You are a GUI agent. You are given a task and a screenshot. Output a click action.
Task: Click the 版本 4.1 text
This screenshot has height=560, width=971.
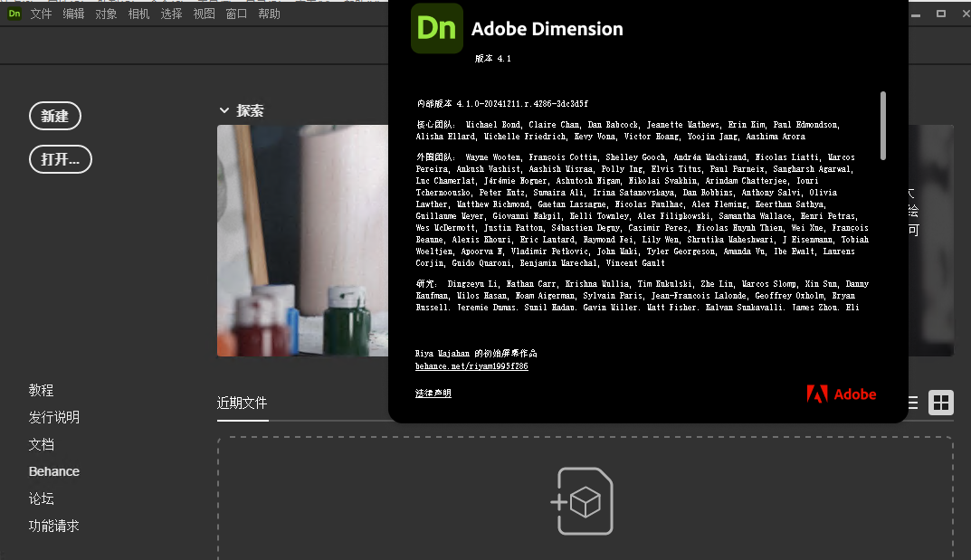pos(493,59)
